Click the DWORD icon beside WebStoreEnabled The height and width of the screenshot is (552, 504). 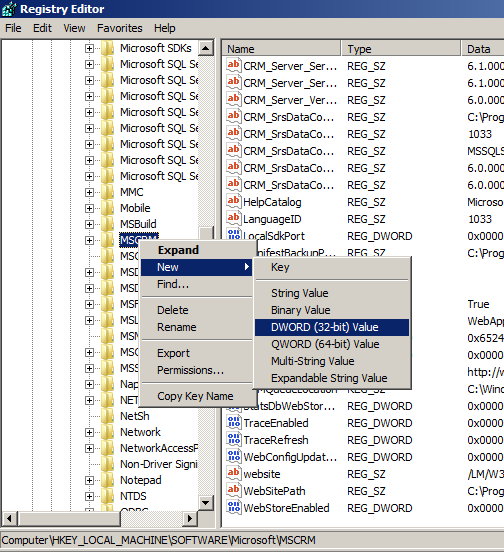234,508
